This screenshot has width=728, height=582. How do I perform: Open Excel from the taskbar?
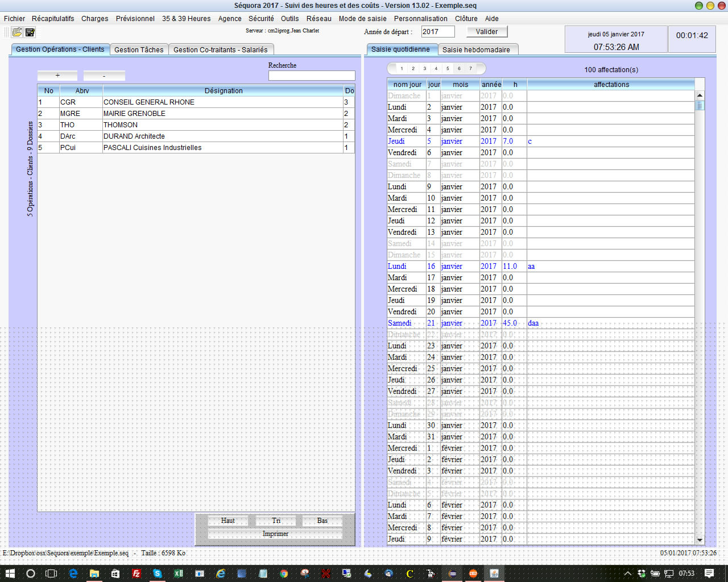click(x=179, y=573)
